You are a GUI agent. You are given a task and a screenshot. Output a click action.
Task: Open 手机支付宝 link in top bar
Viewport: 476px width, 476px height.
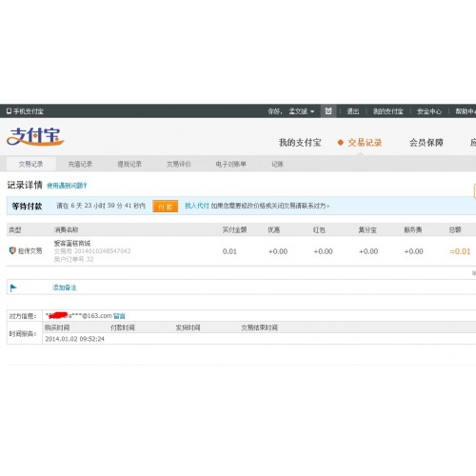25,111
